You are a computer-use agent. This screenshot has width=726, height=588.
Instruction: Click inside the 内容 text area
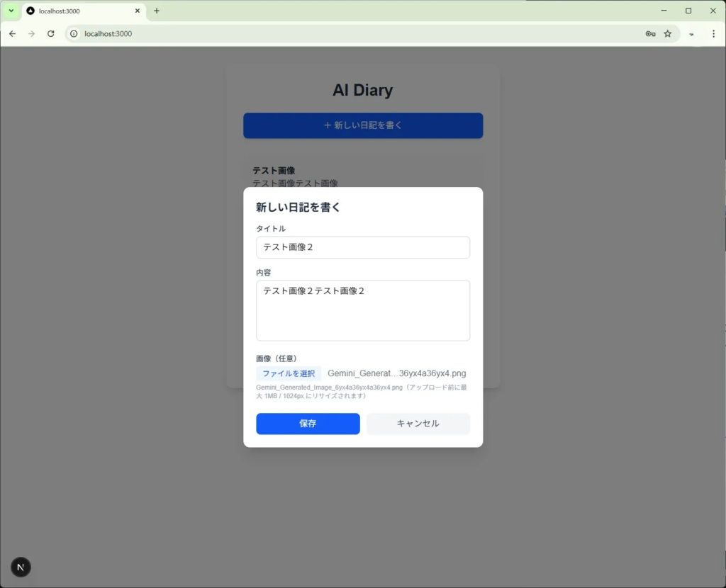point(362,310)
